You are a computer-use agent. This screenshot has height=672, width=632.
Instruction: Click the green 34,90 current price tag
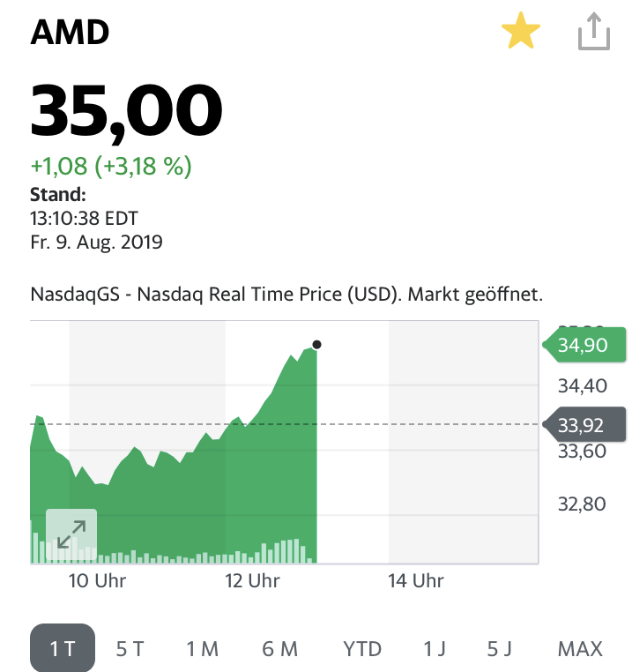583,345
